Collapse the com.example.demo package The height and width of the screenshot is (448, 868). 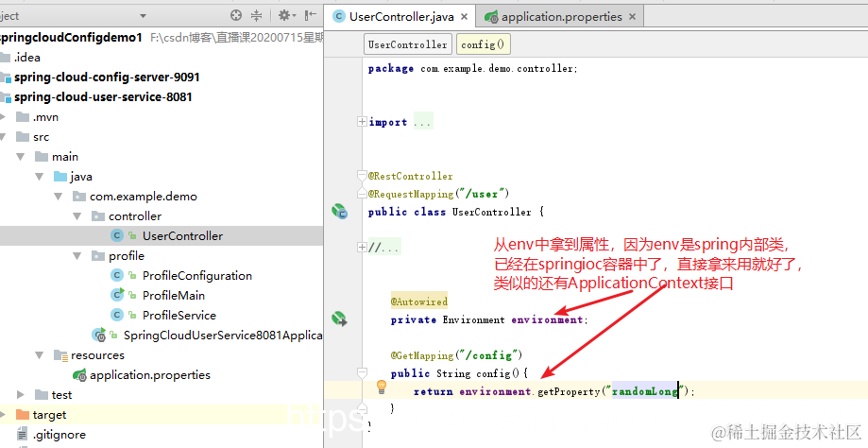pyautogui.click(x=59, y=197)
